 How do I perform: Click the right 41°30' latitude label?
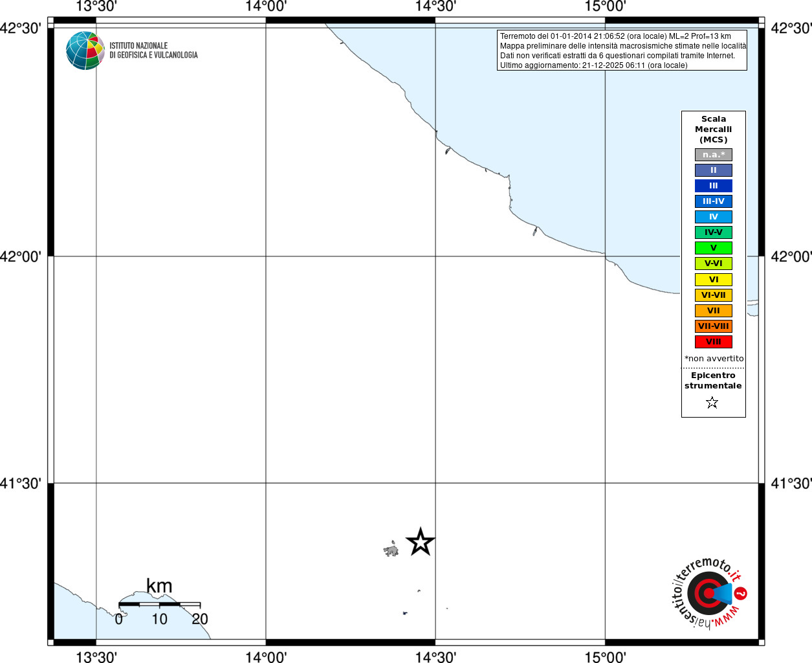pyautogui.click(x=791, y=484)
